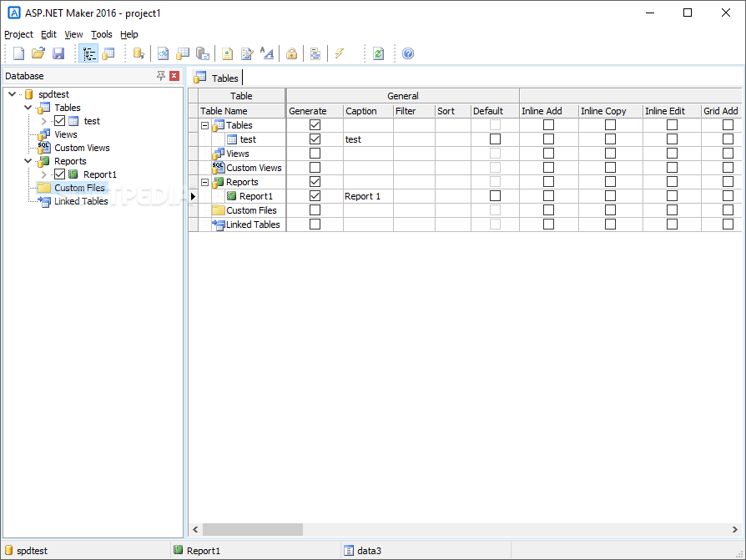
Task: Open an existing project via the folder icon
Action: pyautogui.click(x=38, y=53)
